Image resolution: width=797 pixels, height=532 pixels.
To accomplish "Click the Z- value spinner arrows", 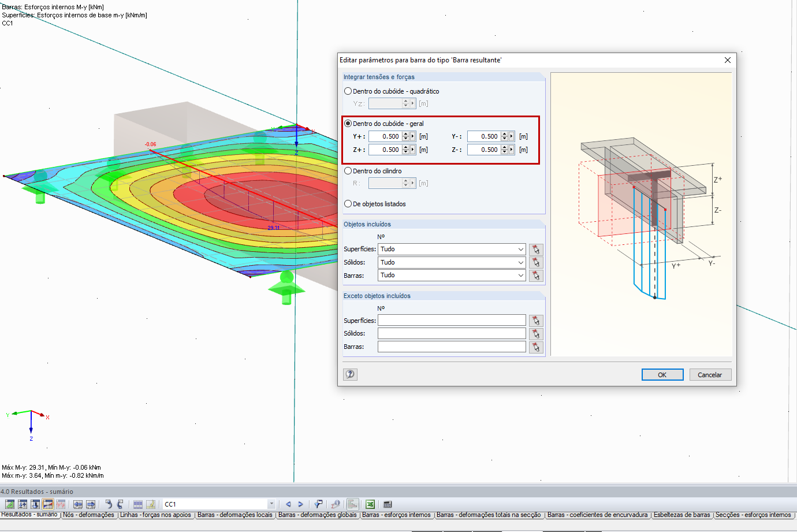I will 504,150.
